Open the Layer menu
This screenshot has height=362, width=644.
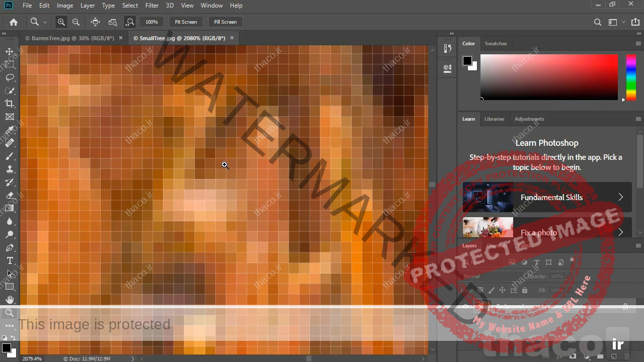click(x=88, y=6)
